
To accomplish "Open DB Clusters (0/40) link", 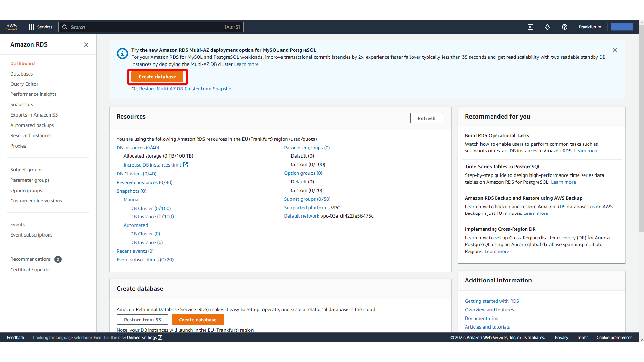I will [x=137, y=174].
